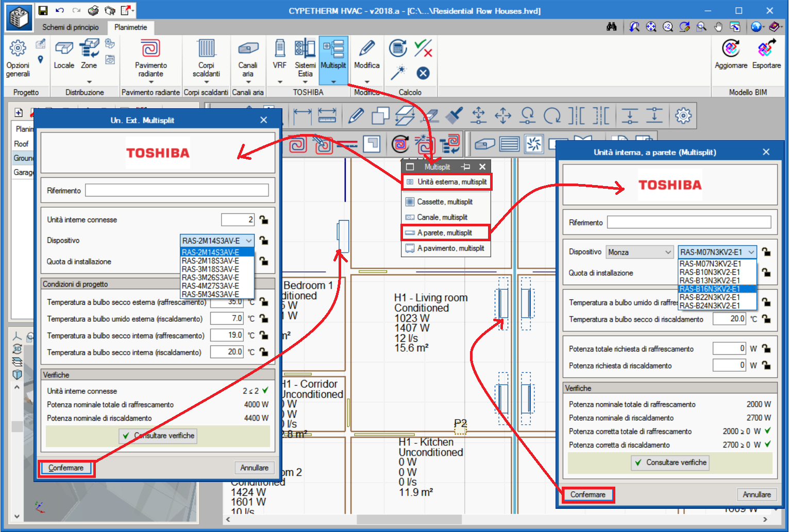Expand the Multisplit ribbon dropdown arrow
This screenshot has height=532, width=789.
(333, 81)
